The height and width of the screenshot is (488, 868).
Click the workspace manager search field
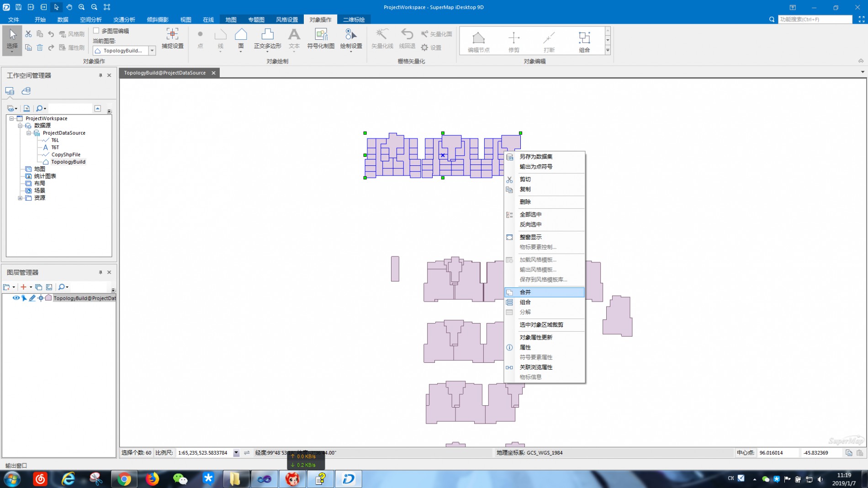pyautogui.click(x=70, y=108)
